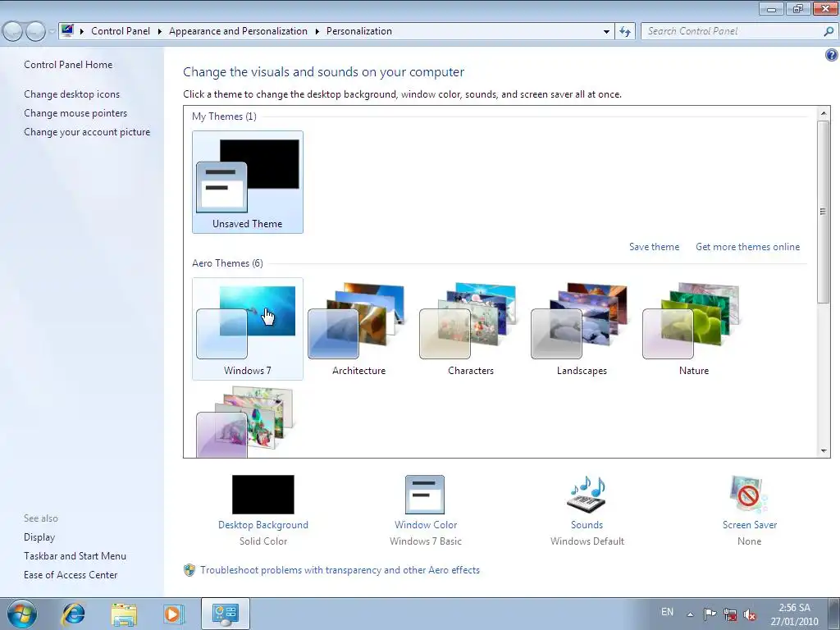This screenshot has width=840, height=630.
Task: Click the Screen Saver link text
Action: click(x=750, y=525)
